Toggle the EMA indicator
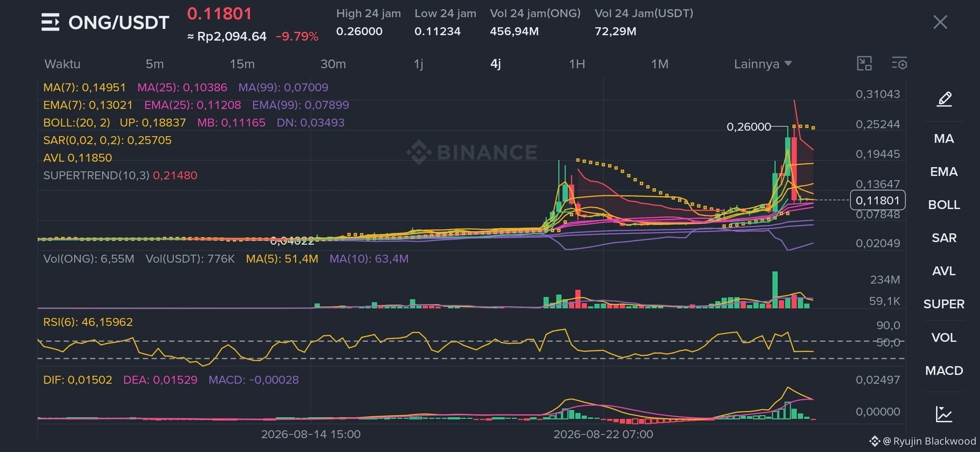 pos(944,172)
